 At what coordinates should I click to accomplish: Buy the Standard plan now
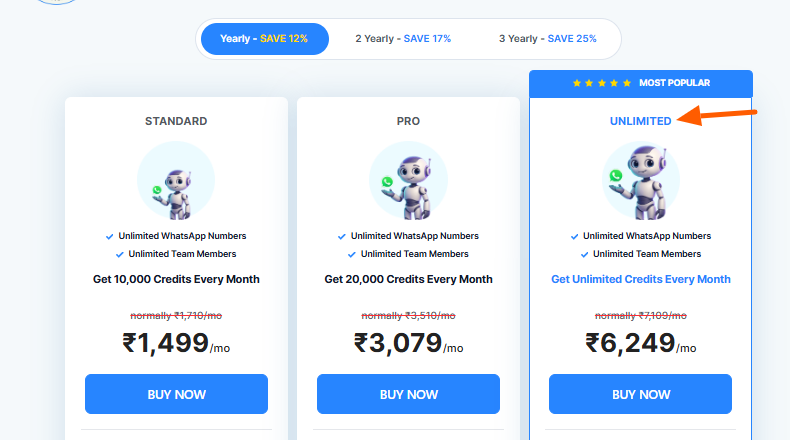176,394
